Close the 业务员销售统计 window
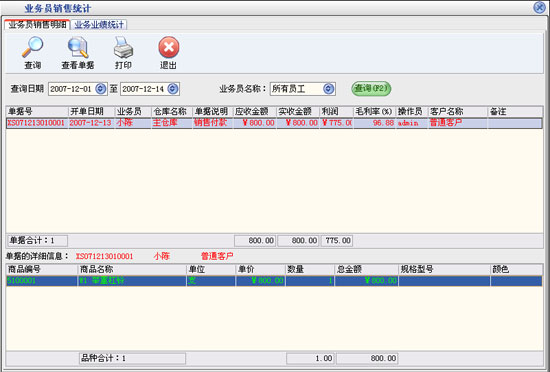Viewport: 550px width, 372px height. [539, 7]
